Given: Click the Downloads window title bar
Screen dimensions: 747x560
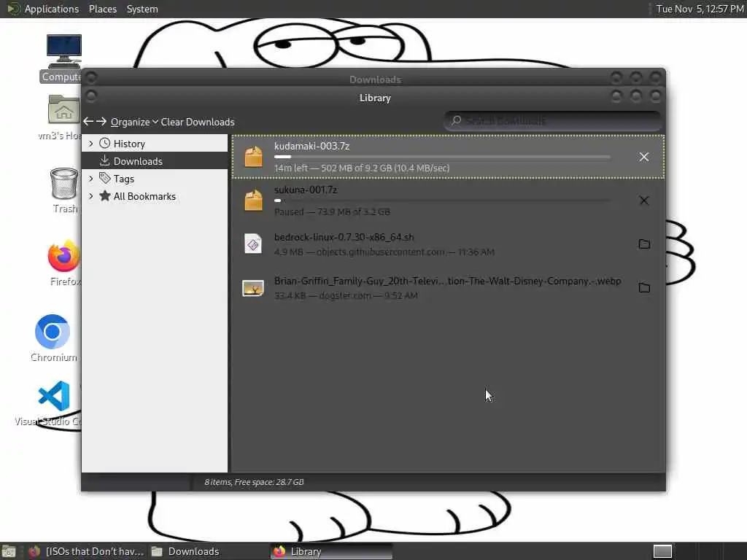Looking at the screenshot, I should coord(374,78).
